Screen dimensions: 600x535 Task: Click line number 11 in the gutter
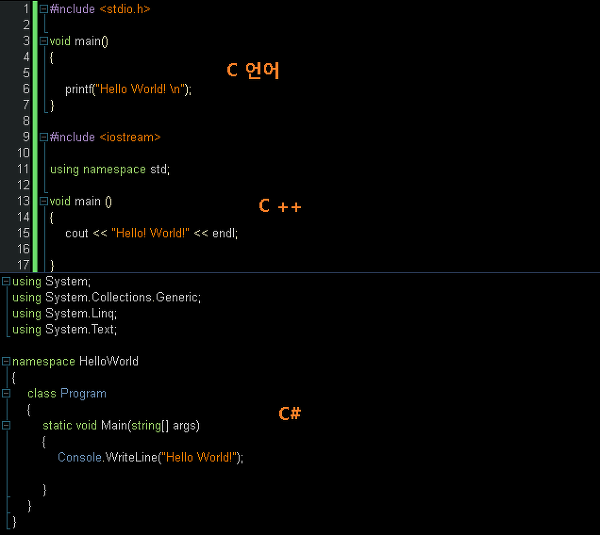click(x=23, y=169)
